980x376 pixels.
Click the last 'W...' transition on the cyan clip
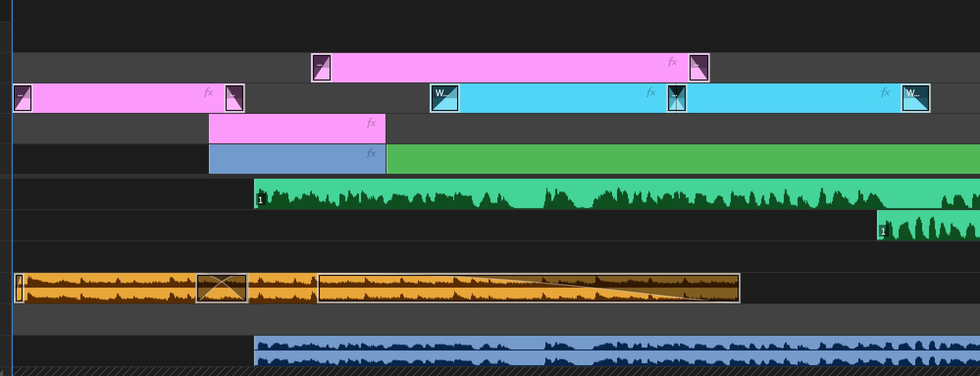916,98
